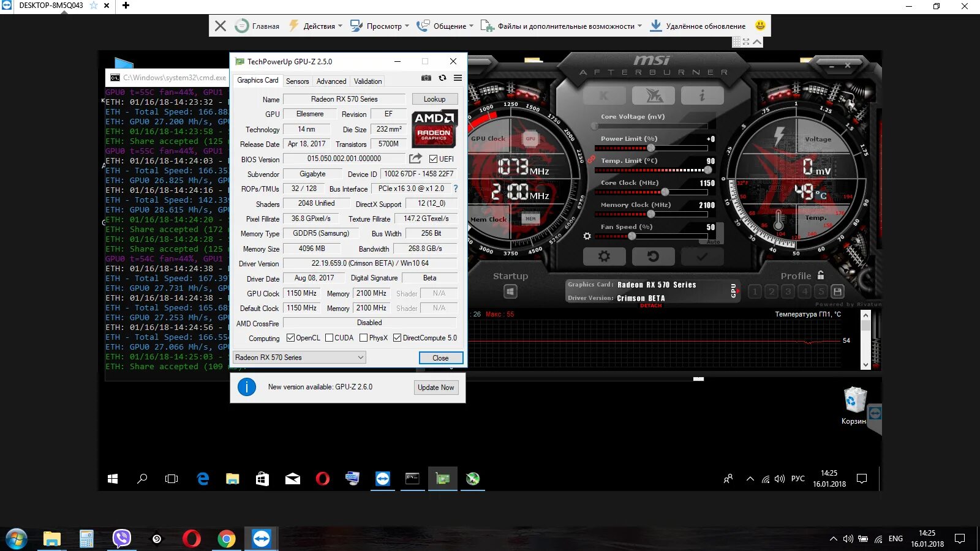Toggle the OpenCL checkbox
This screenshot has width=980, height=551.
(291, 338)
